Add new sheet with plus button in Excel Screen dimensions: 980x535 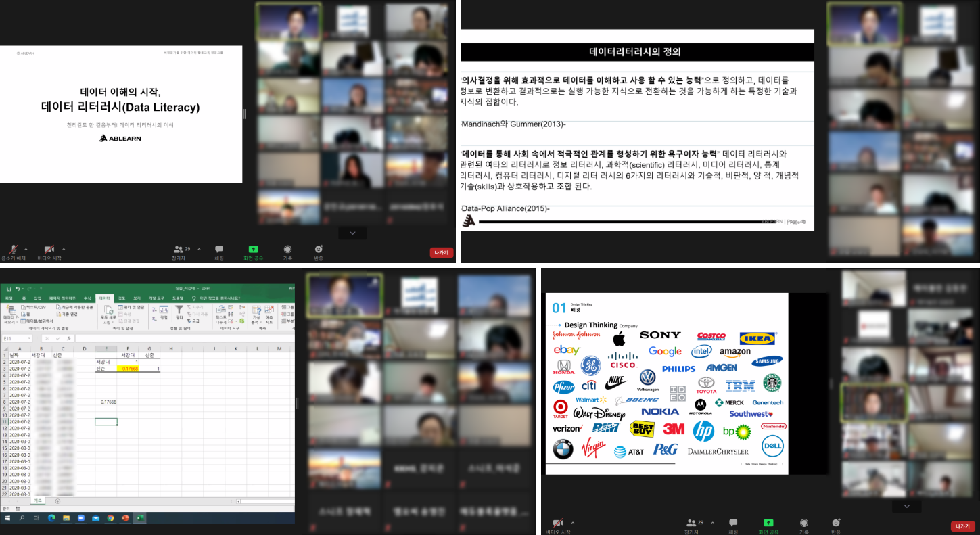[x=57, y=501]
